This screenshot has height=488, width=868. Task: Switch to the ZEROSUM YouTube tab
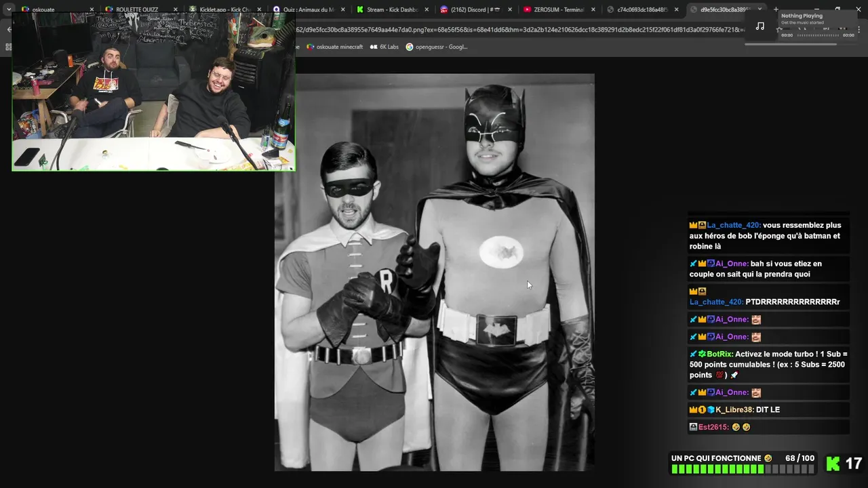pos(559,9)
